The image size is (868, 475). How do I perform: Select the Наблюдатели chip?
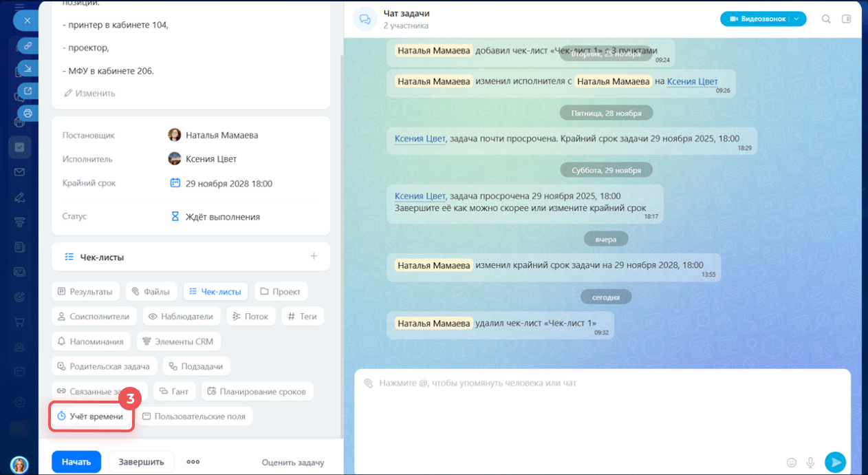[180, 317]
